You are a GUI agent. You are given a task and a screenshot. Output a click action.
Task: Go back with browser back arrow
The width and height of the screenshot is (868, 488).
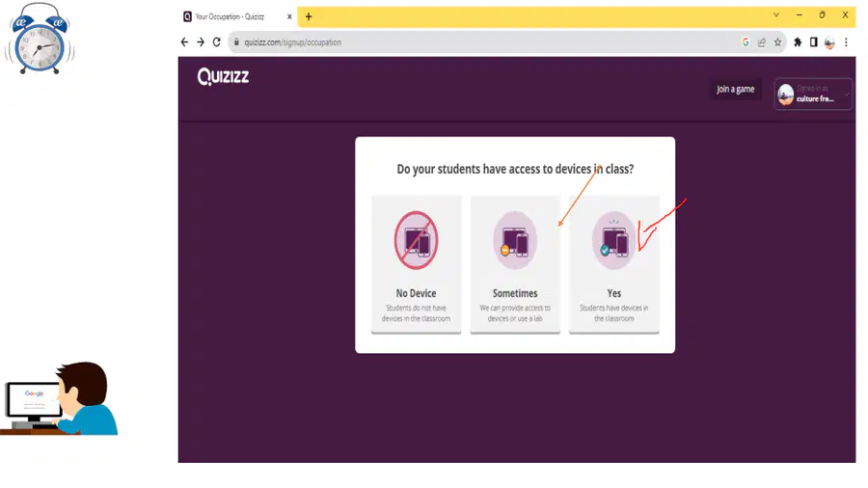(x=184, y=42)
